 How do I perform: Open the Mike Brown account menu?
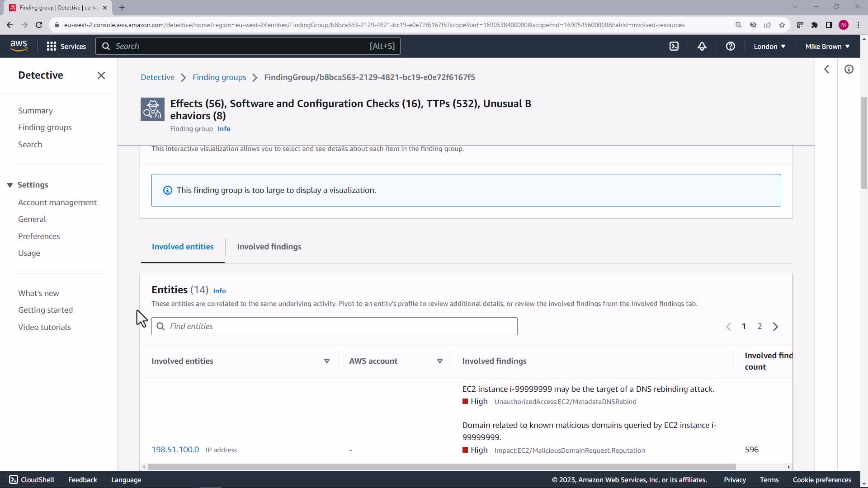827,46
